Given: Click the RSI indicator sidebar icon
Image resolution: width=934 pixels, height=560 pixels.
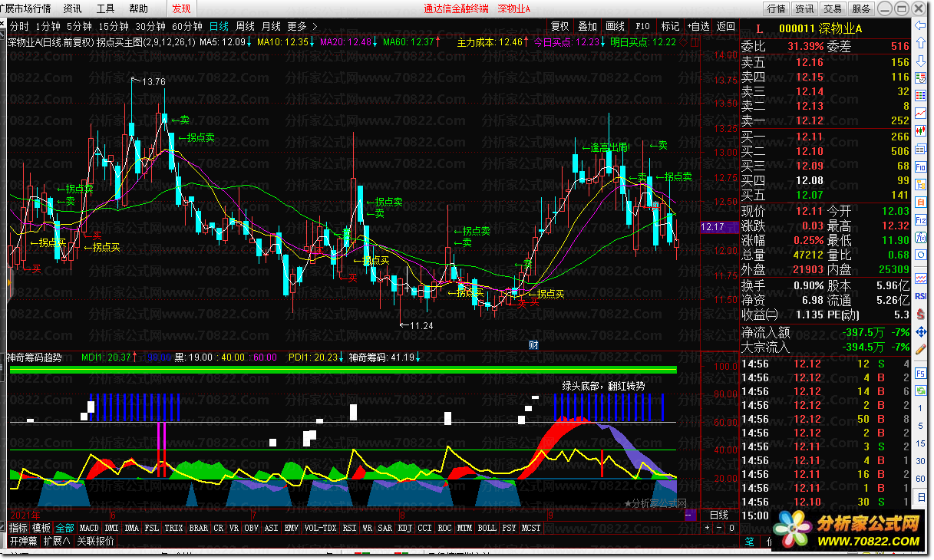Looking at the screenshot, I should pos(920,295).
